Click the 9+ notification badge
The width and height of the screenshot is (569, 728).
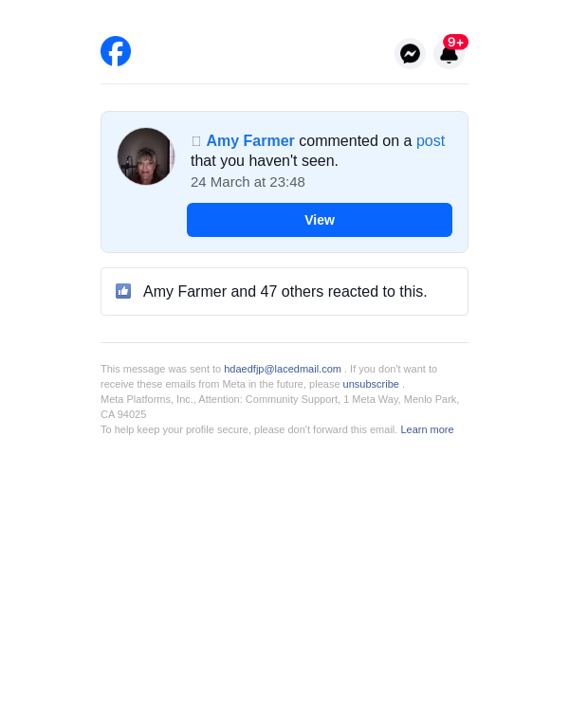pyautogui.click(x=456, y=43)
